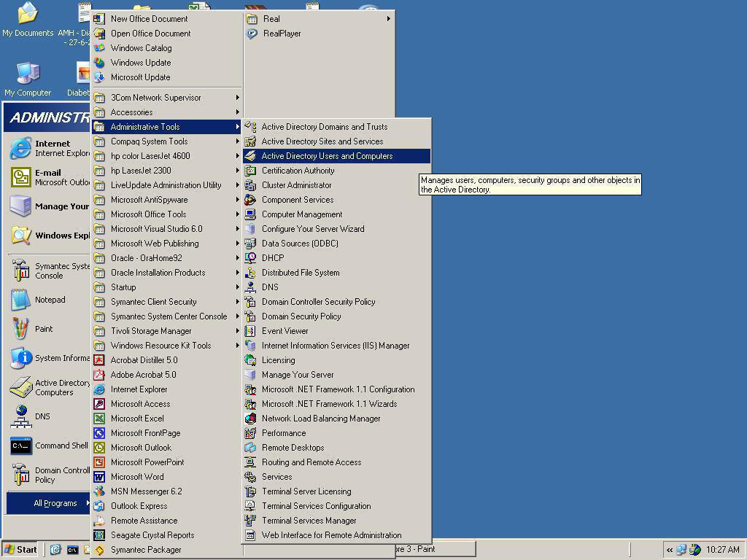747x560 pixels.
Task: Click the Services gear icon
Action: [250, 477]
